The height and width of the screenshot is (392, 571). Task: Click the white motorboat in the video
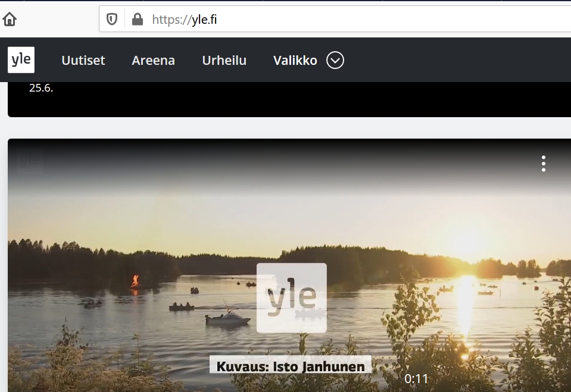click(x=227, y=319)
